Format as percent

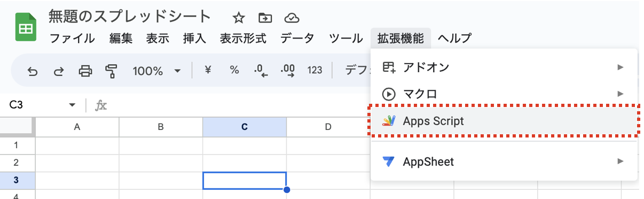pos(234,70)
